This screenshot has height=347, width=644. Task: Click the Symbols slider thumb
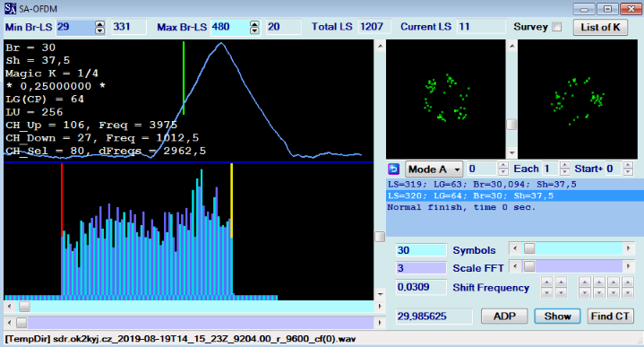[x=529, y=248]
